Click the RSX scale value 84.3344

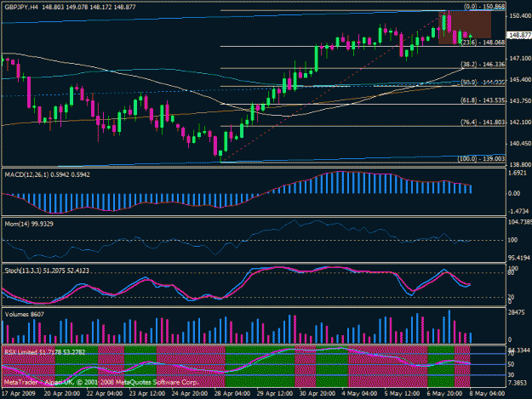pos(519,350)
